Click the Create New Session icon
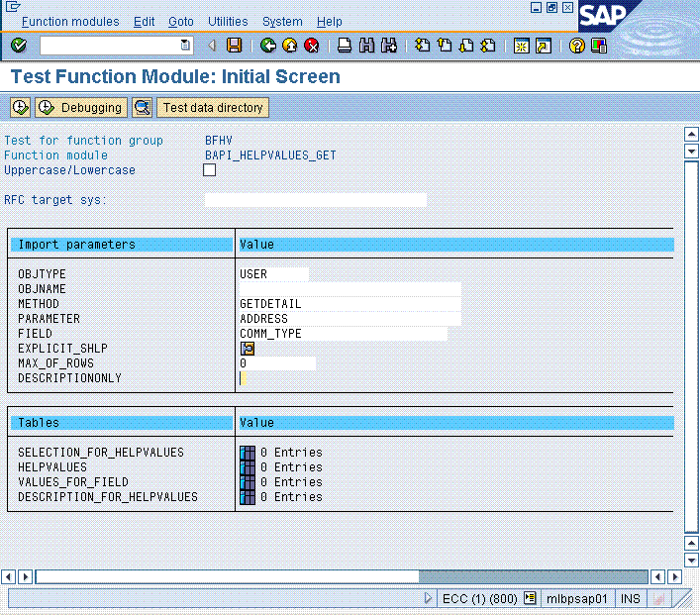 521,46
